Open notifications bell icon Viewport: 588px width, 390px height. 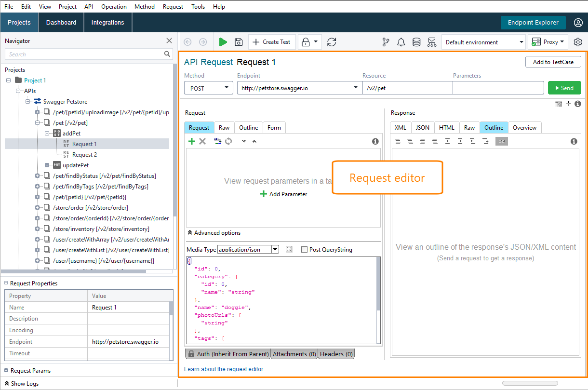point(401,42)
